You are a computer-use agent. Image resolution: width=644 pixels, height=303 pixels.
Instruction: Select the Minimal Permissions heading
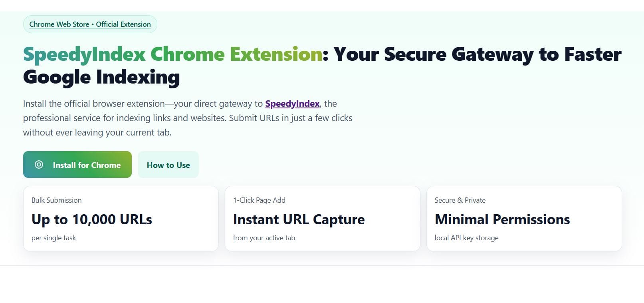click(502, 219)
